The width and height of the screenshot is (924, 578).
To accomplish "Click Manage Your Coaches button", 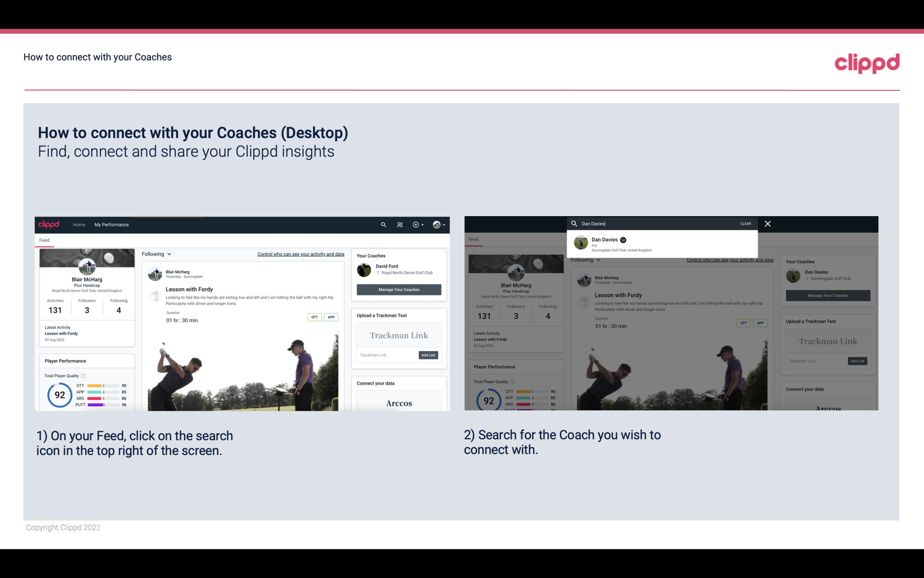I will [399, 289].
